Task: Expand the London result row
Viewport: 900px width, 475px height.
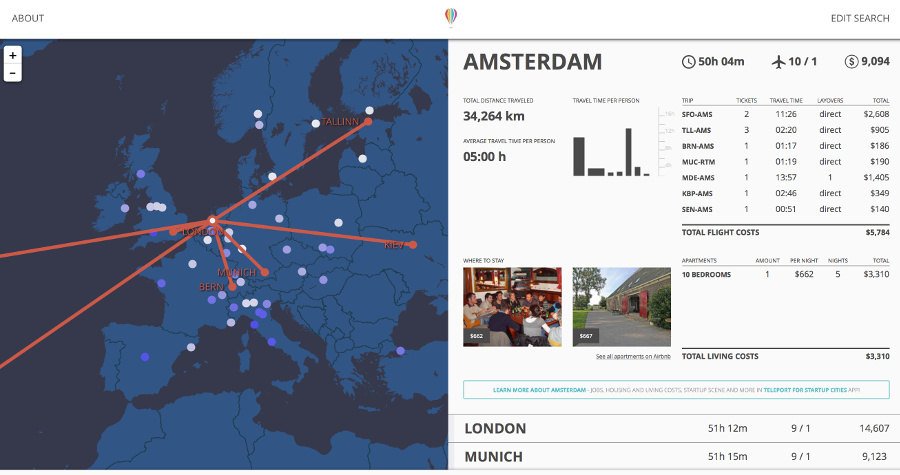Action: click(674, 429)
